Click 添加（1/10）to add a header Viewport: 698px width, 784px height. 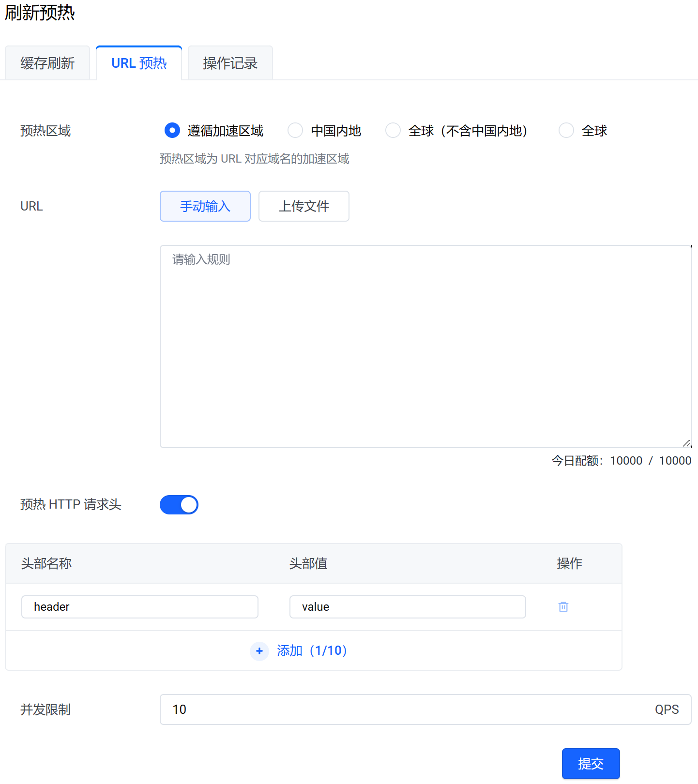[x=312, y=651]
